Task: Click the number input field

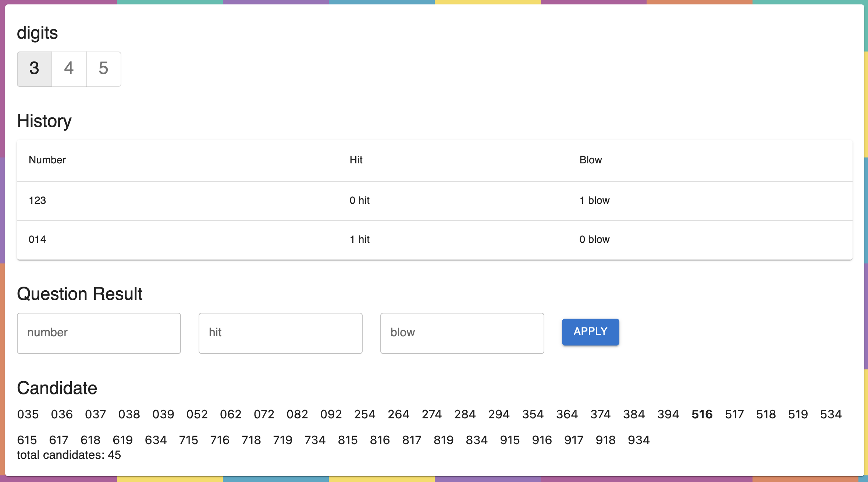Action: pyautogui.click(x=99, y=333)
